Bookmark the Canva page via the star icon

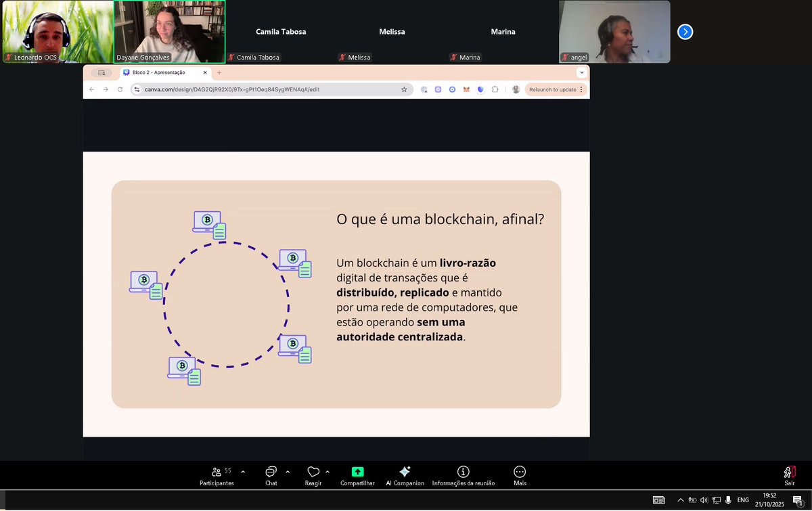click(x=405, y=89)
